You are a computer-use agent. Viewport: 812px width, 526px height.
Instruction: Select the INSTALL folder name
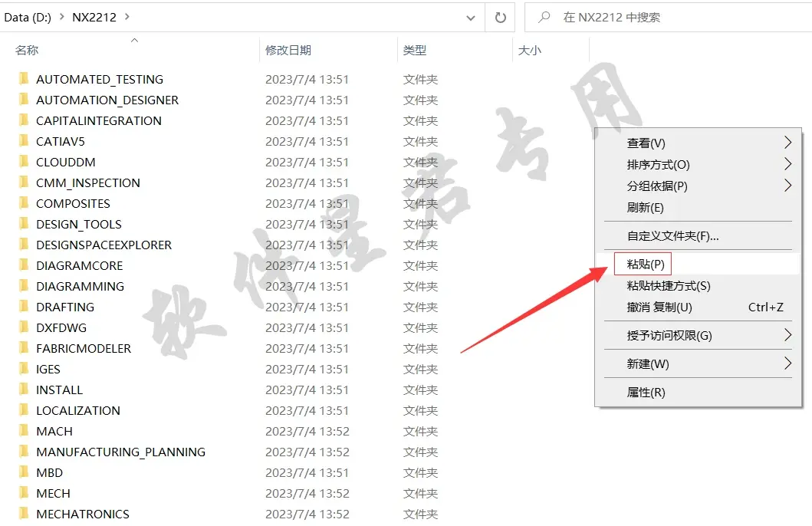(60, 390)
